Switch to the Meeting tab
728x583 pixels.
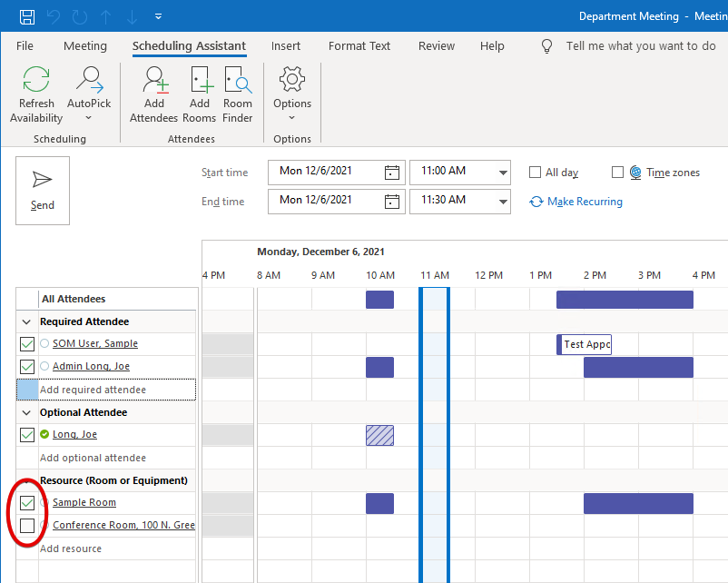click(85, 46)
